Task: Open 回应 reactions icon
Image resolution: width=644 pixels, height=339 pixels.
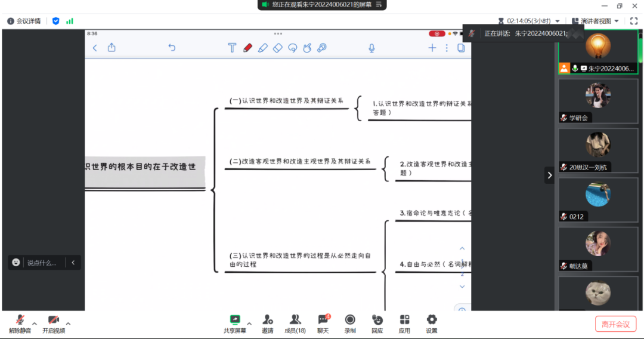Action: 377,323
